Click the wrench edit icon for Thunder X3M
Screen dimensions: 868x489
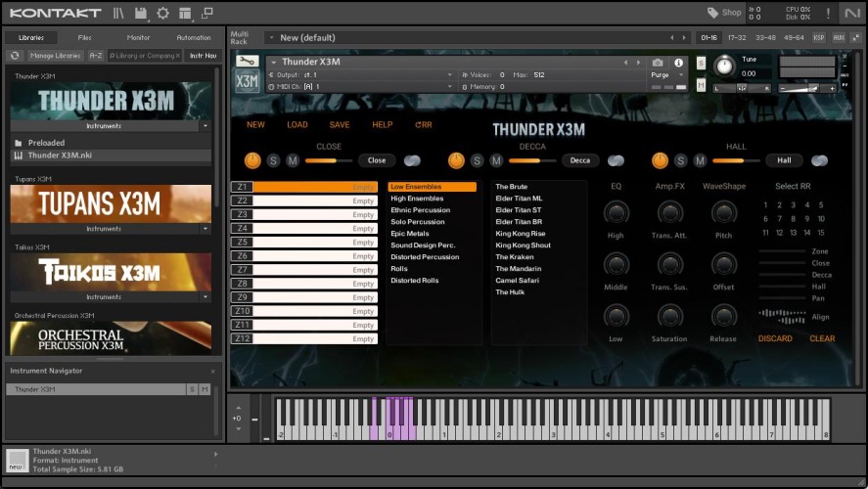coord(248,63)
